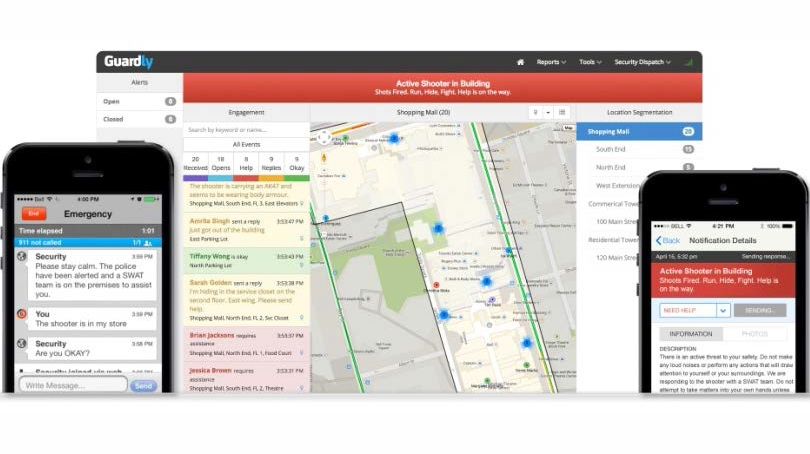The width and height of the screenshot is (810, 454).
Task: Open Sarah Golden's reply message
Action: pyautogui.click(x=246, y=300)
